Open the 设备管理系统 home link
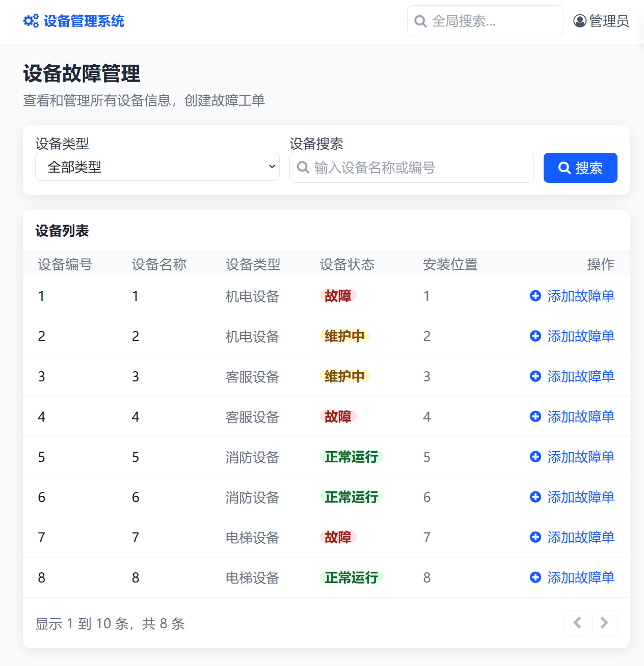 [74, 21]
